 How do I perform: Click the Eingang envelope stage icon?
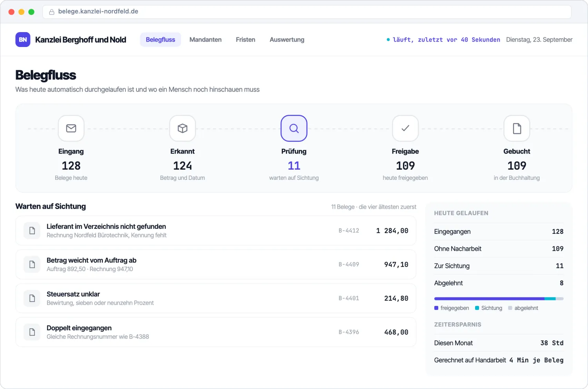(x=71, y=128)
